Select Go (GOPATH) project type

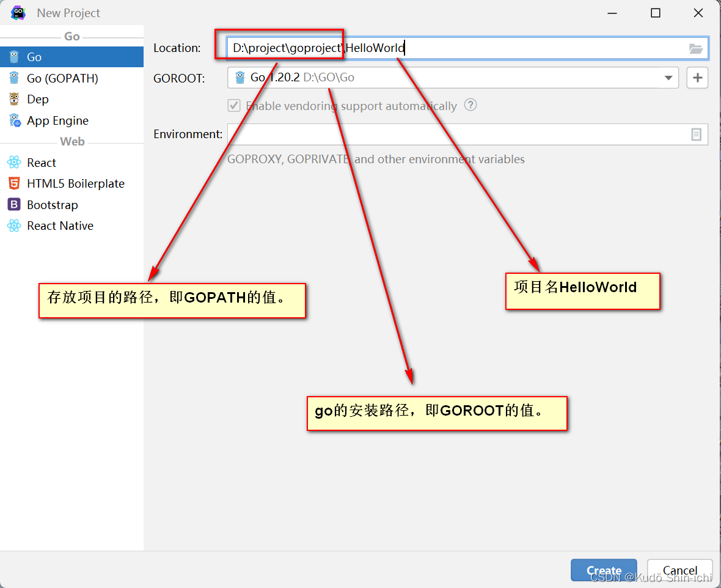point(71,78)
